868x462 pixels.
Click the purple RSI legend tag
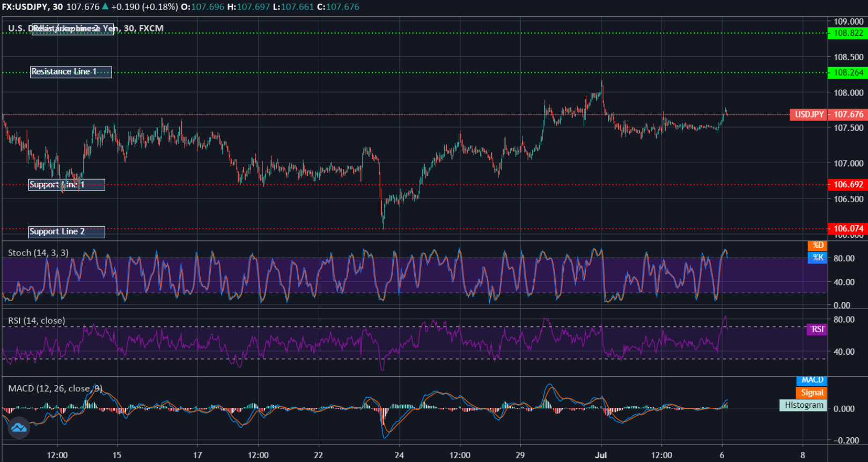coord(817,329)
